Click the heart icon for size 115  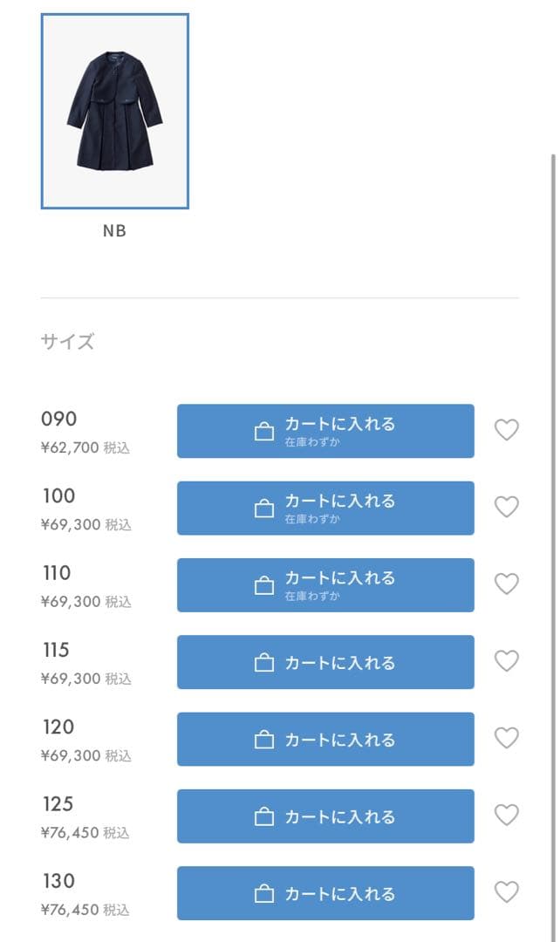click(507, 661)
